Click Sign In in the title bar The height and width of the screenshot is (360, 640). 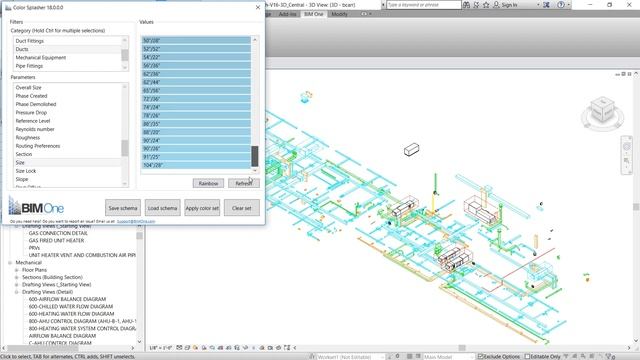[509, 5]
